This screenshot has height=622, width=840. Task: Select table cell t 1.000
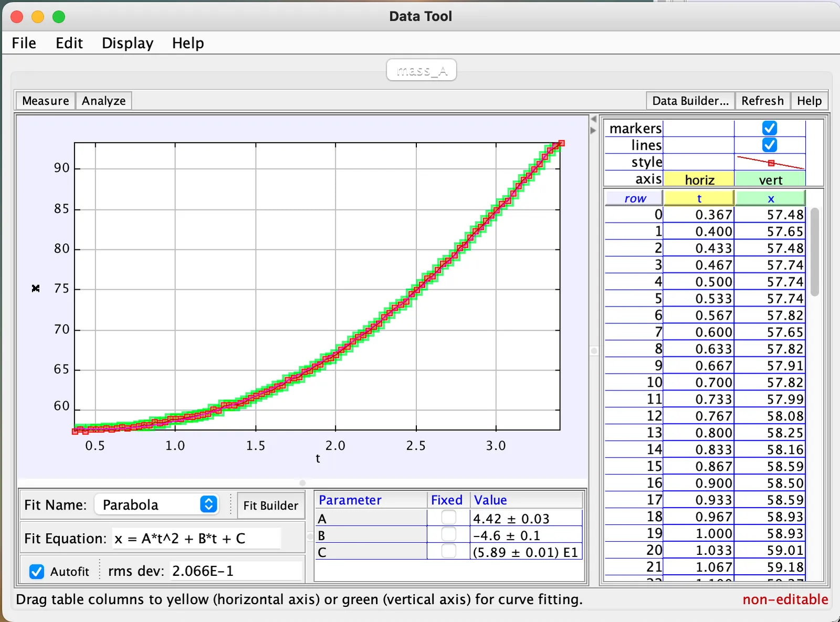699,534
